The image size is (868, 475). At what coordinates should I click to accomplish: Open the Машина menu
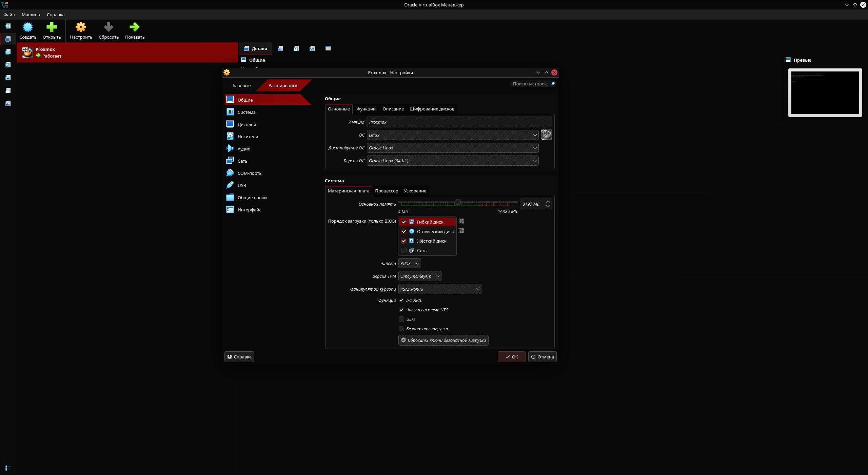(31, 15)
